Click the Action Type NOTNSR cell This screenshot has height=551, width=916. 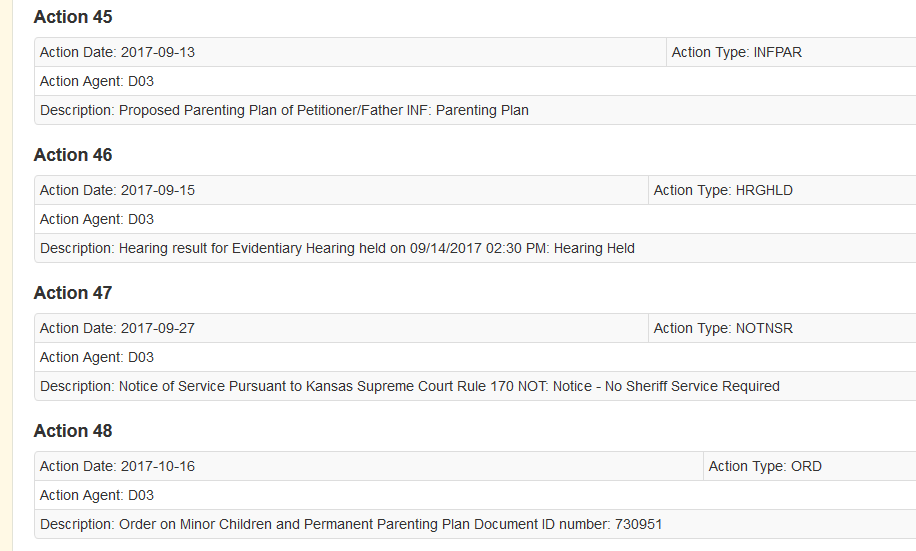coord(723,328)
